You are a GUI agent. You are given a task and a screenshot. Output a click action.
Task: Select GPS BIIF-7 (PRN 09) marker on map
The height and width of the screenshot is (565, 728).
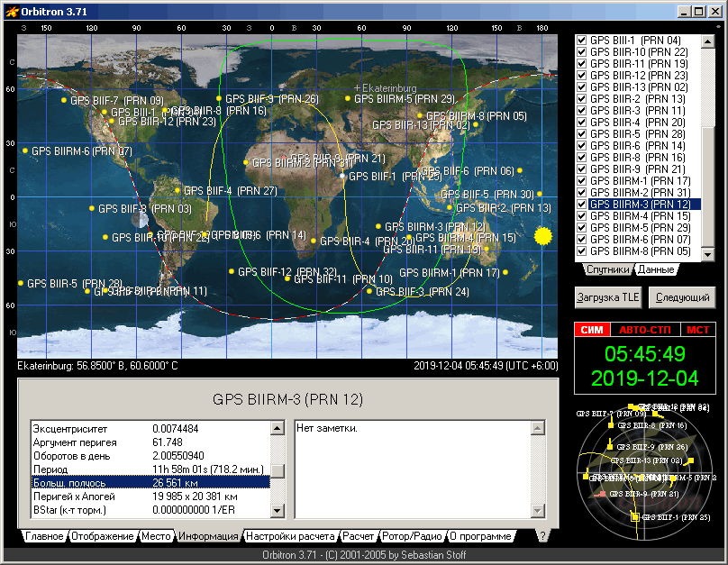click(64, 100)
